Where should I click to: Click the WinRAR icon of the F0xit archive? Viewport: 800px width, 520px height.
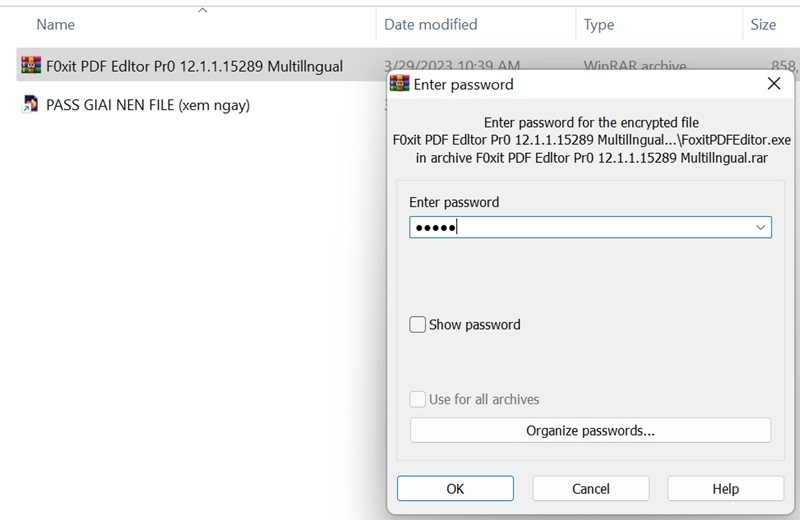29,67
